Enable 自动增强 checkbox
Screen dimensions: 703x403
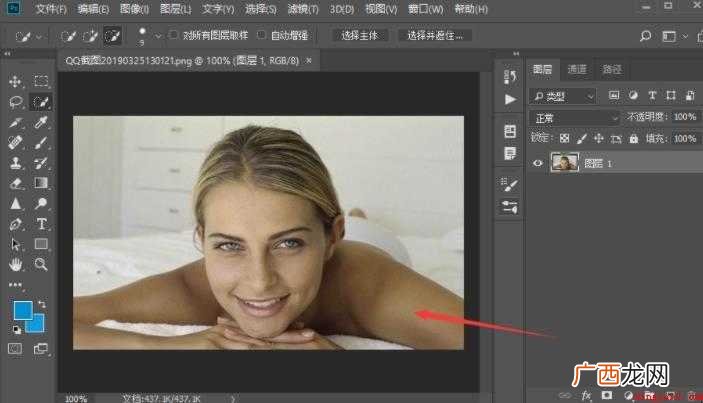point(262,35)
